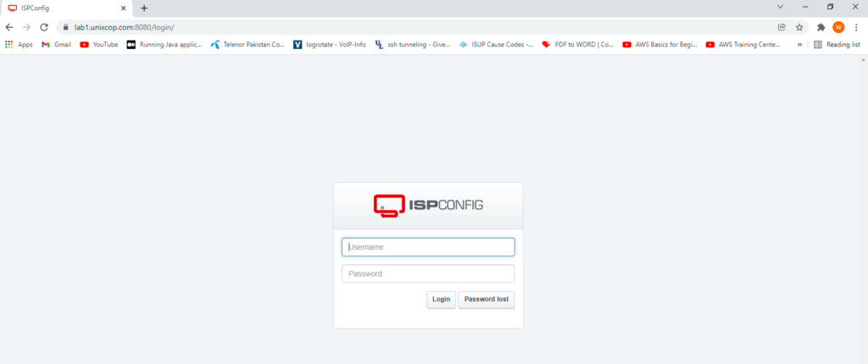Click the share page icon in address bar
The image size is (868, 364).
click(782, 27)
